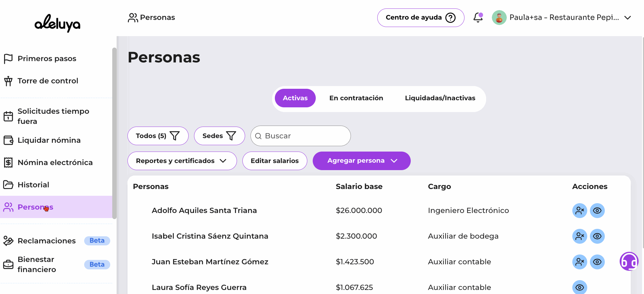View details eye icon for Adolfo Aquiles

(x=597, y=211)
